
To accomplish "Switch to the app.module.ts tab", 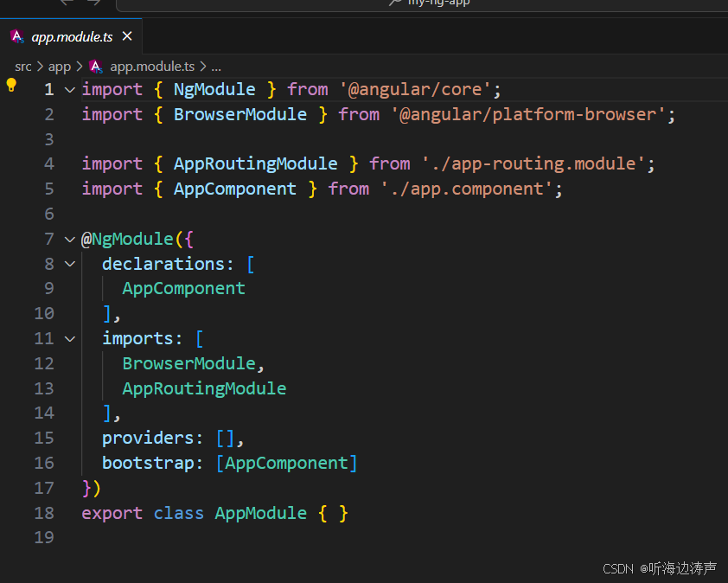I will pos(73,36).
